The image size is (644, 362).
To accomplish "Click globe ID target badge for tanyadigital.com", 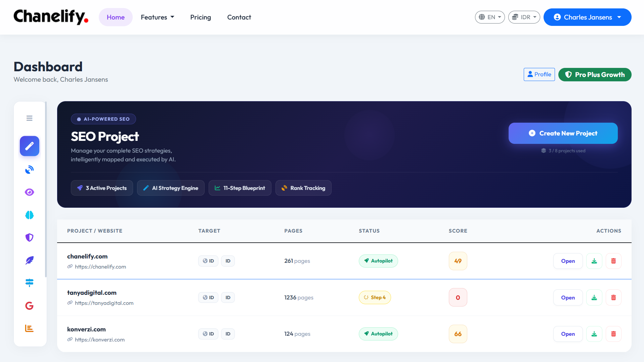I will point(208,297).
